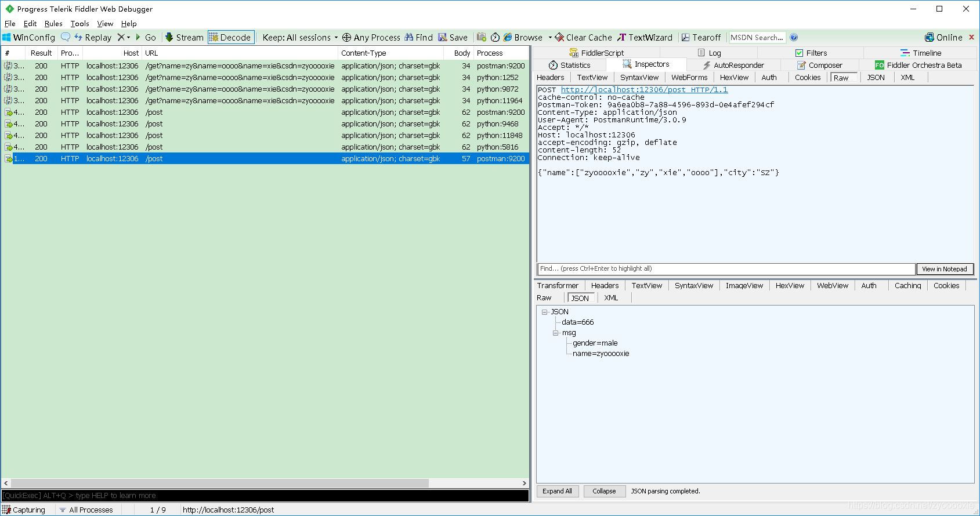Open the Rules menu
Screen dimensions: 980x516
[x=53, y=24]
